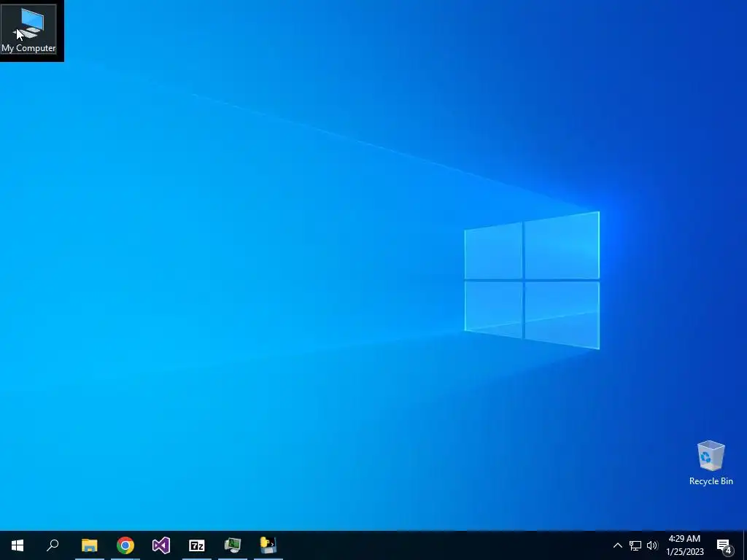Click the "Recycle Bin" label text
Viewport: 747px width, 560px height.
point(711,481)
